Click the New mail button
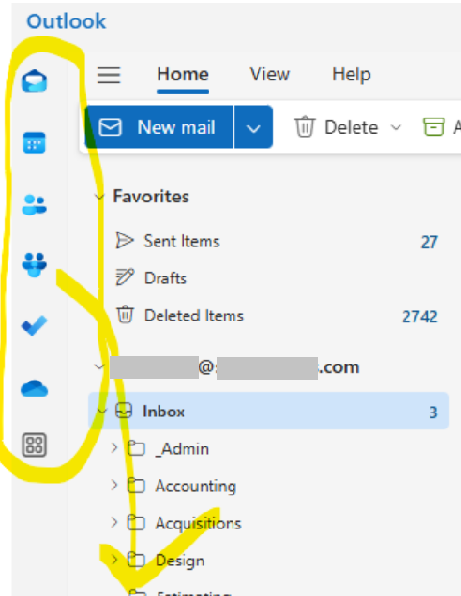Image resolution: width=461 pixels, height=596 pixels. tap(159, 127)
